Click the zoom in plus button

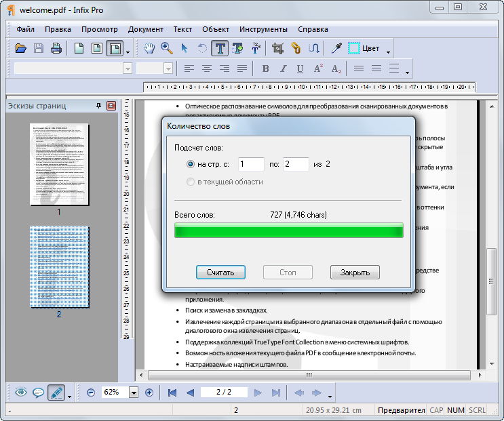click(x=149, y=393)
